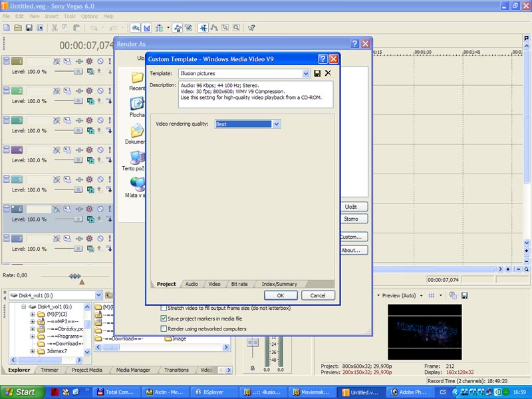Image resolution: width=532 pixels, height=399 pixels.
Task: Click the Uložit save button
Action: click(353, 207)
